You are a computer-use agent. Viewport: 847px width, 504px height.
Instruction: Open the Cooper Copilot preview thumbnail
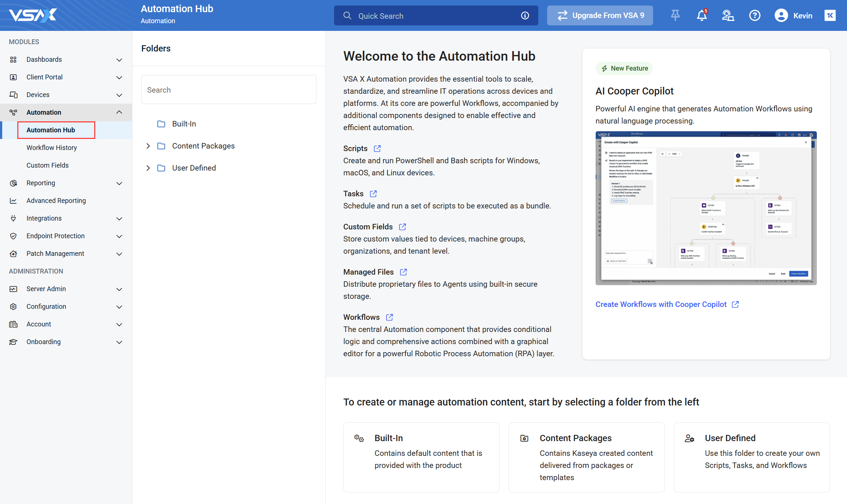coord(706,208)
